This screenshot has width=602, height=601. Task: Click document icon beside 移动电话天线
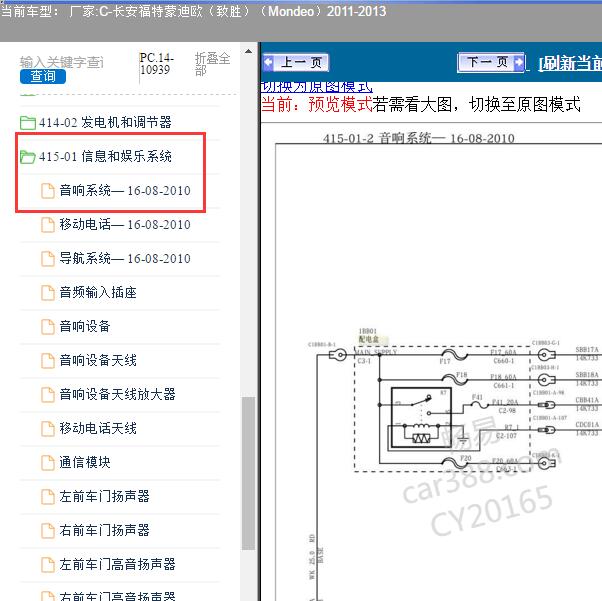[x=48, y=429]
